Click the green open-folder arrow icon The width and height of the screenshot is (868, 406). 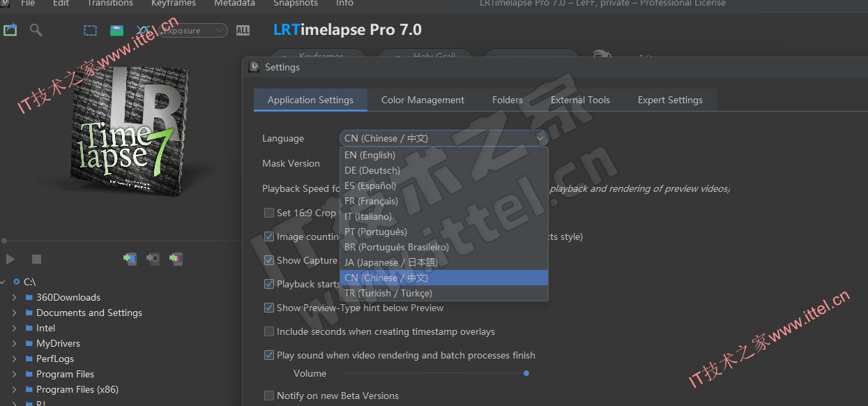click(x=10, y=30)
